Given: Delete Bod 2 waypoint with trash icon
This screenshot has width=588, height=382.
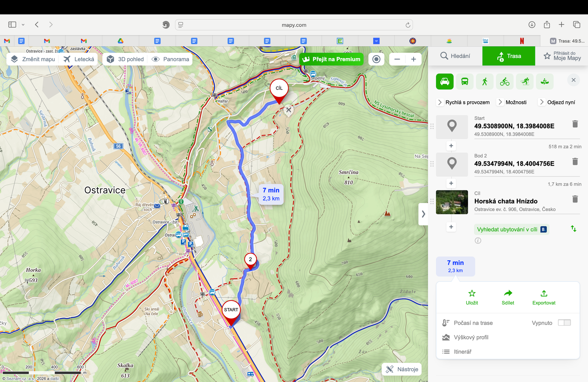Looking at the screenshot, I should [x=575, y=161].
